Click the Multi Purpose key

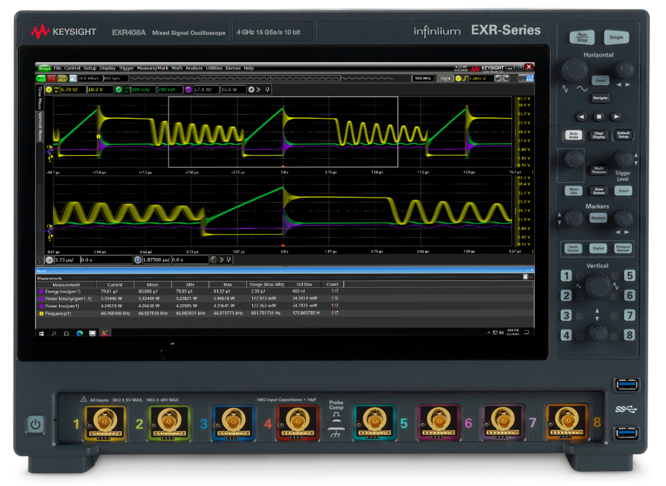pyautogui.click(x=599, y=170)
